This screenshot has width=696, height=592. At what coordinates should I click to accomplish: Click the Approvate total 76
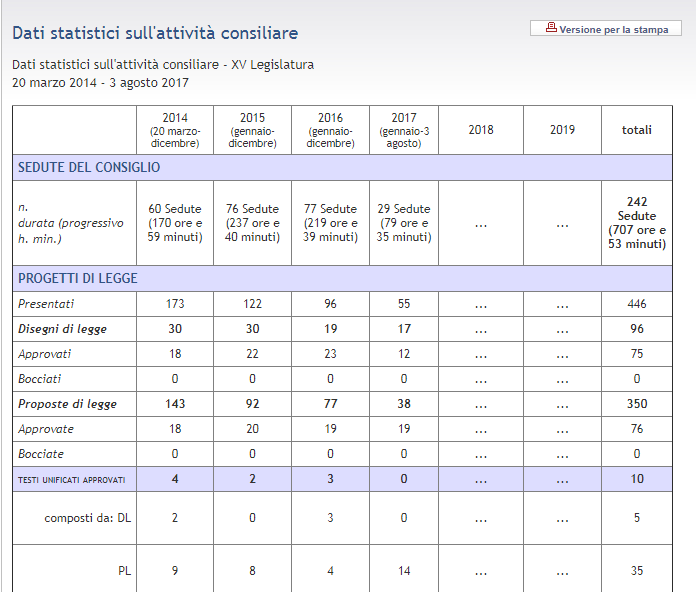pos(637,429)
